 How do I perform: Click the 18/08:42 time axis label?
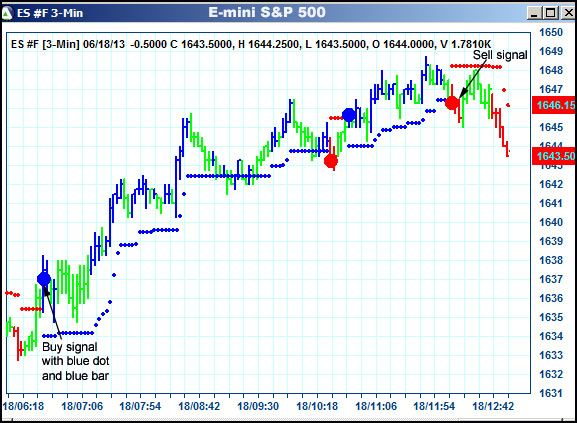click(x=199, y=406)
